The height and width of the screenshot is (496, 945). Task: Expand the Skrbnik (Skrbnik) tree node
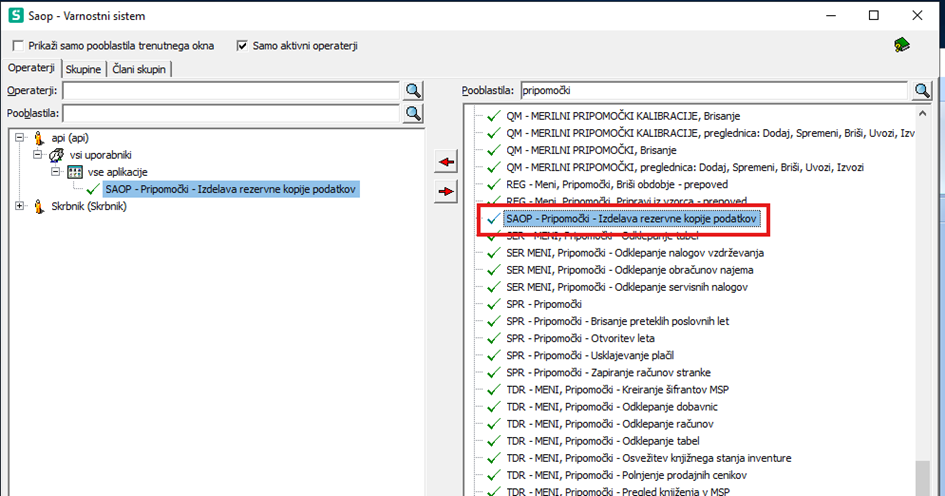pos(20,206)
